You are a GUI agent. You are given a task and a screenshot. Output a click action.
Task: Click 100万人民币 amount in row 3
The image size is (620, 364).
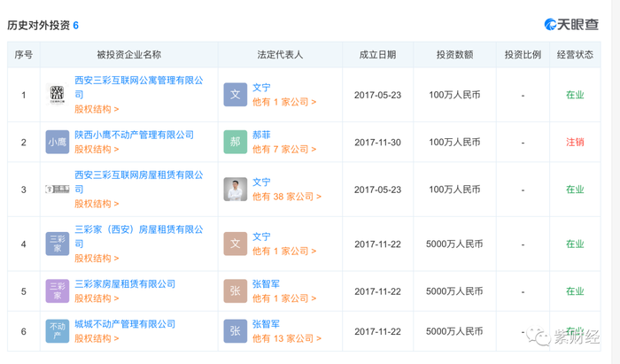pyautogui.click(x=454, y=190)
